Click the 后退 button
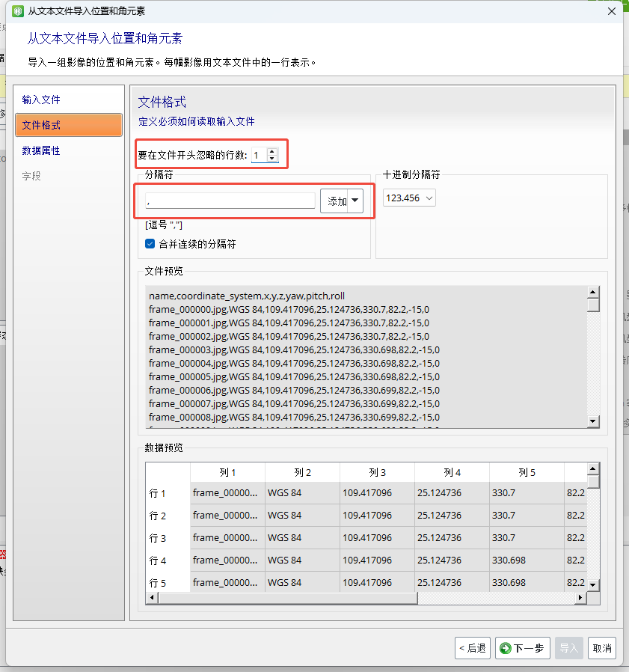 click(473, 648)
